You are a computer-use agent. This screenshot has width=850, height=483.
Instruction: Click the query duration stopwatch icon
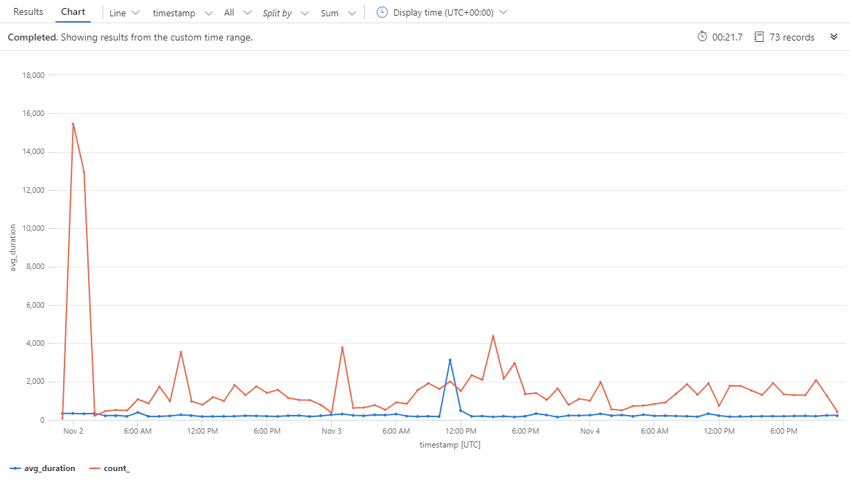click(702, 37)
